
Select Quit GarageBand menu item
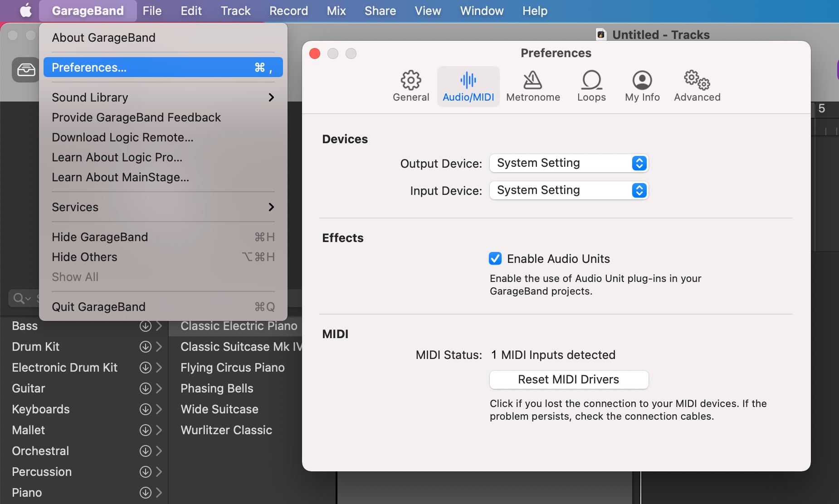(163, 307)
